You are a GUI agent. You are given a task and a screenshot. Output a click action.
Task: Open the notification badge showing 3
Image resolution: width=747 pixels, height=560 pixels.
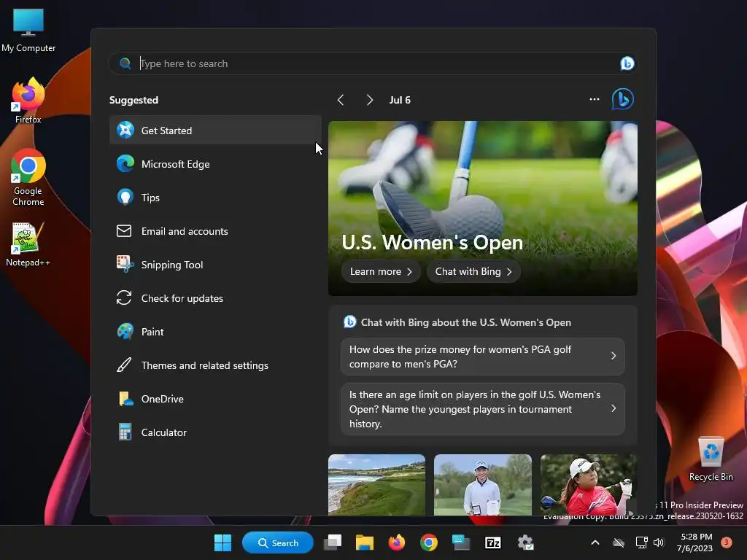tap(726, 542)
